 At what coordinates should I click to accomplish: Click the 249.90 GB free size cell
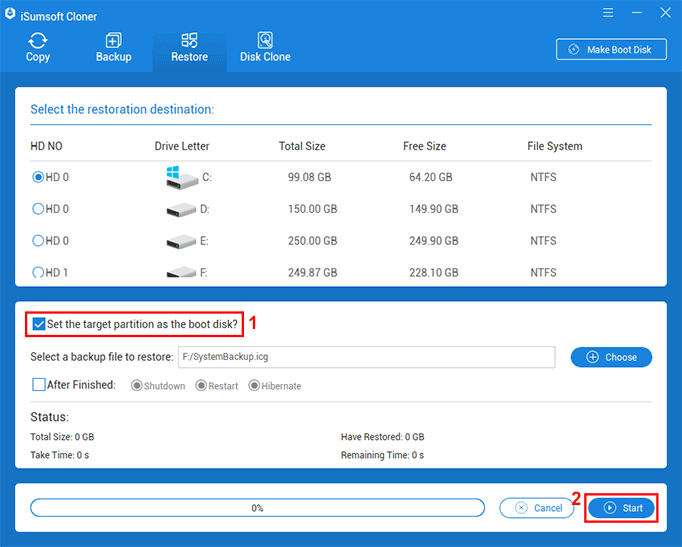click(434, 241)
